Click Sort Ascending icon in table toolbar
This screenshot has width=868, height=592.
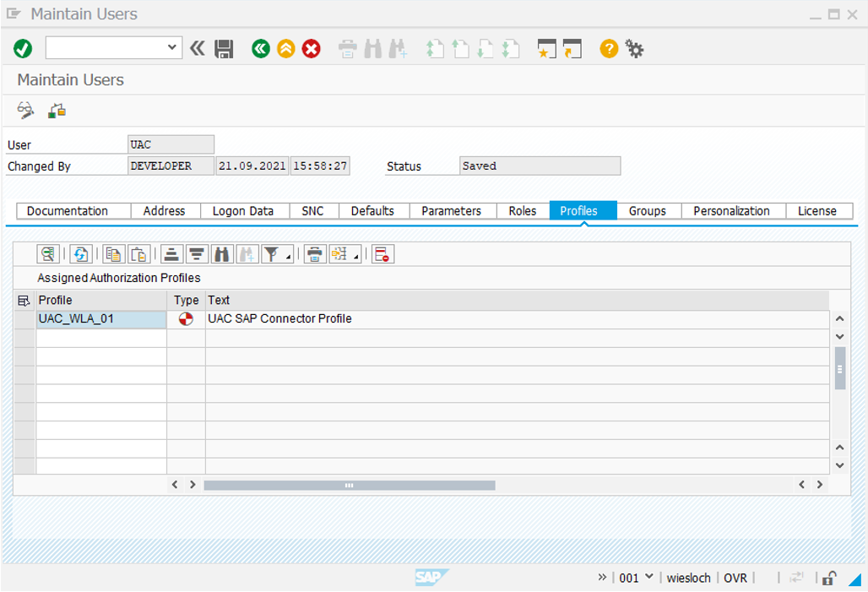click(171, 254)
